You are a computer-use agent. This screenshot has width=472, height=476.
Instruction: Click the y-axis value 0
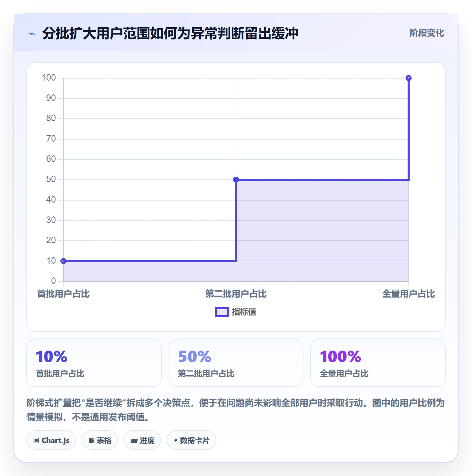(54, 281)
